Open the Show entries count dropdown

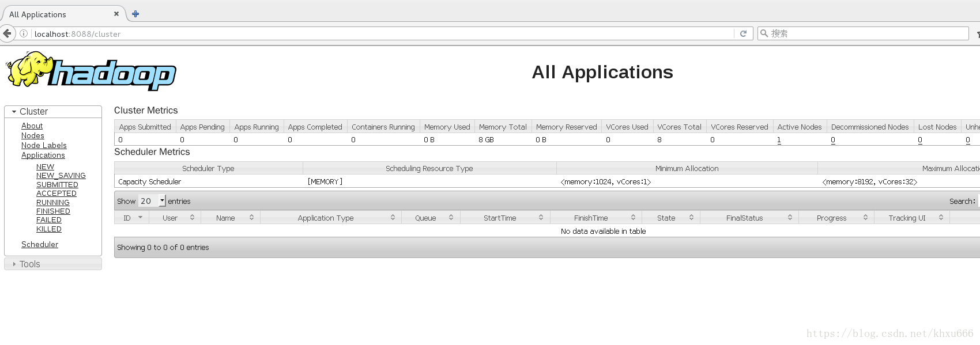coord(152,201)
